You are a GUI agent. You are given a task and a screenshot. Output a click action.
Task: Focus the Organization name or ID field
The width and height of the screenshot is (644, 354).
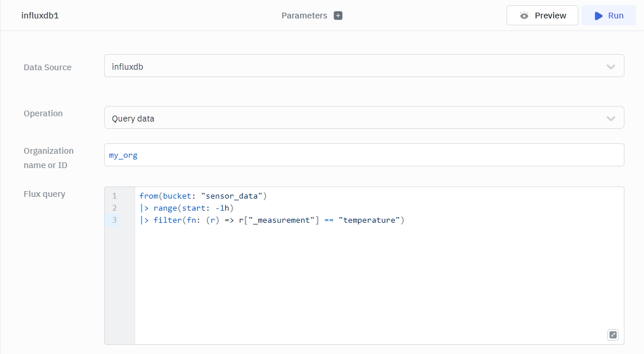click(x=363, y=155)
